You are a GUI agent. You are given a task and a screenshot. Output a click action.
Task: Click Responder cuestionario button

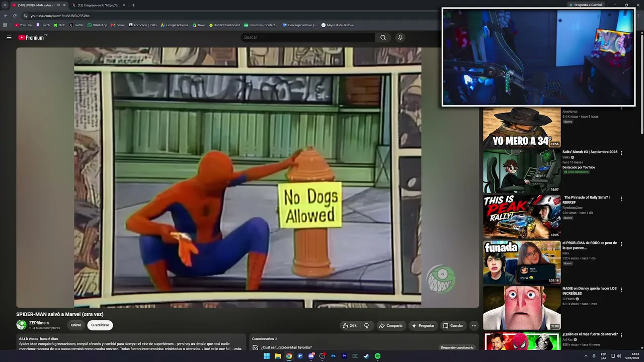(x=457, y=347)
